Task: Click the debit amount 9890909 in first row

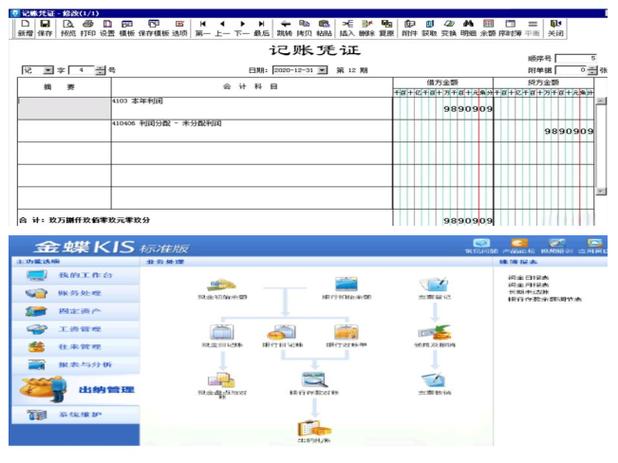Action: [468, 109]
